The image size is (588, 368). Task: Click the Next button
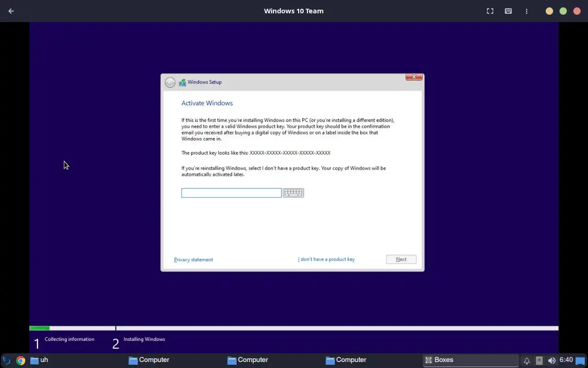[401, 259]
